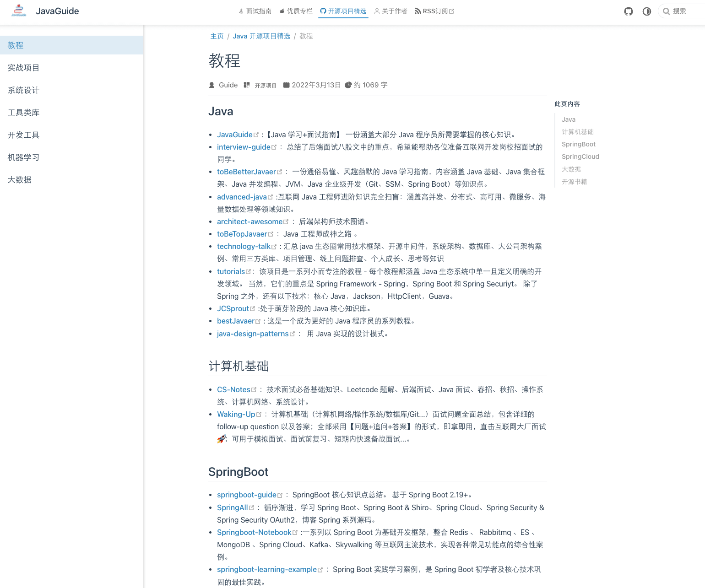Open 开发工具 in the sidebar
This screenshot has height=588, width=705.
[x=71, y=135]
